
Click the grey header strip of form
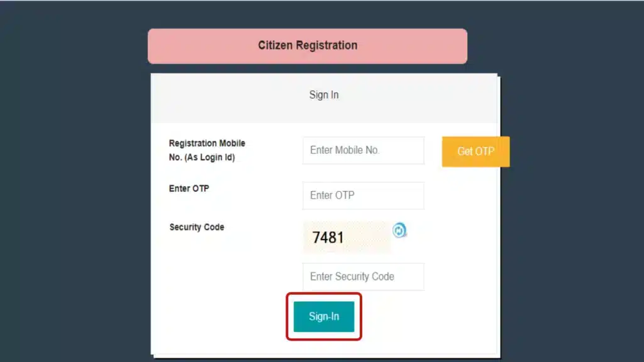pyautogui.click(x=324, y=98)
